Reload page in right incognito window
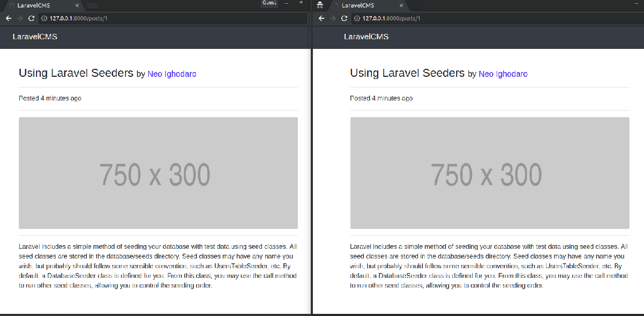 tap(344, 18)
